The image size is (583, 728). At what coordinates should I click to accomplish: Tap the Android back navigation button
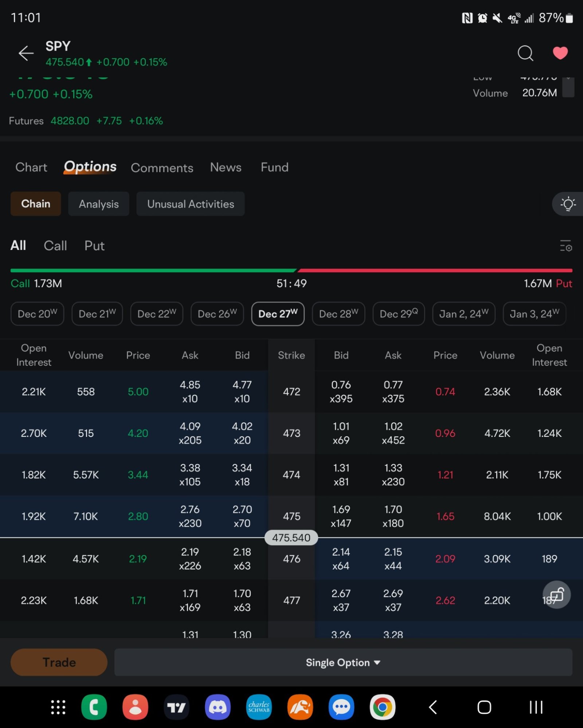click(x=433, y=707)
